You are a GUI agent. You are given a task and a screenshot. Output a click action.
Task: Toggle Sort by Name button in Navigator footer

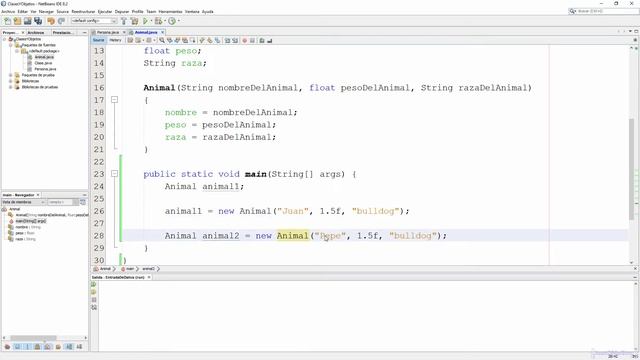[x=69, y=347]
